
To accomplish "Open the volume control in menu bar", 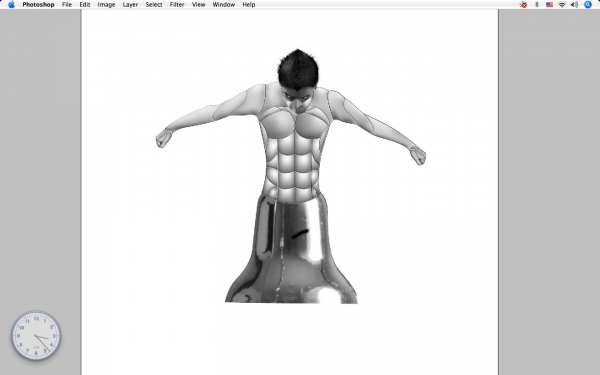I will (x=574, y=5).
